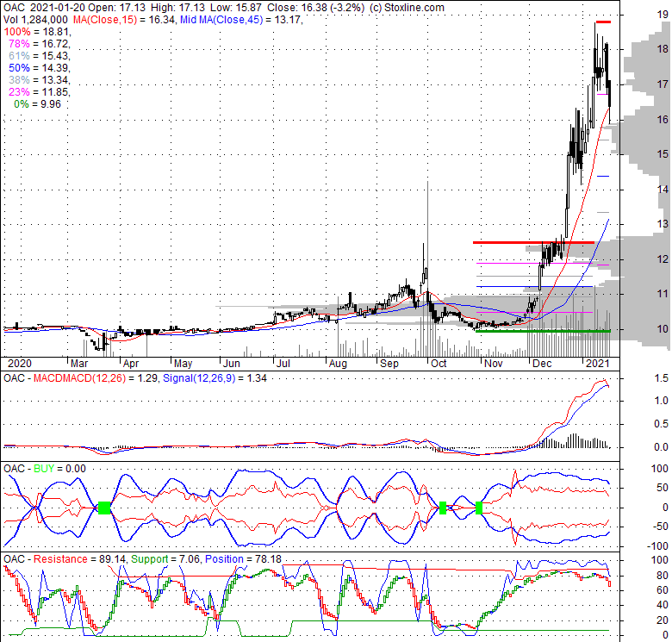Click the 10 price axis label
Viewport: 672px width, 642px height.
663,328
